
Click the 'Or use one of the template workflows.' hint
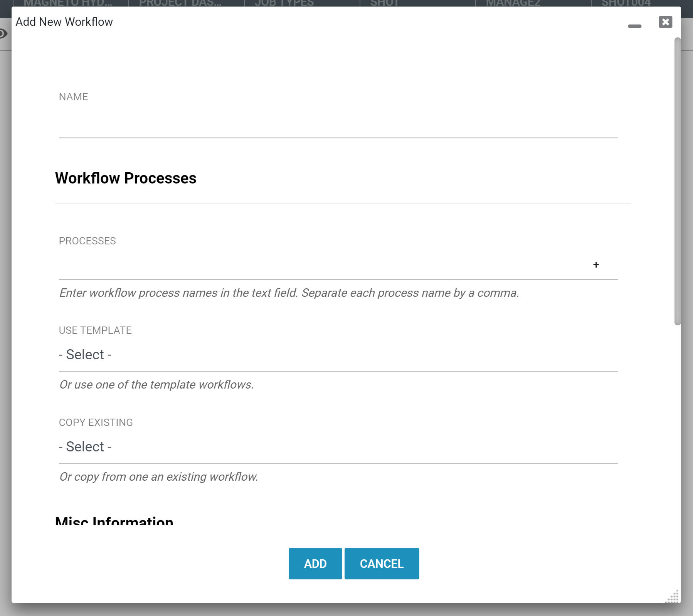156,385
